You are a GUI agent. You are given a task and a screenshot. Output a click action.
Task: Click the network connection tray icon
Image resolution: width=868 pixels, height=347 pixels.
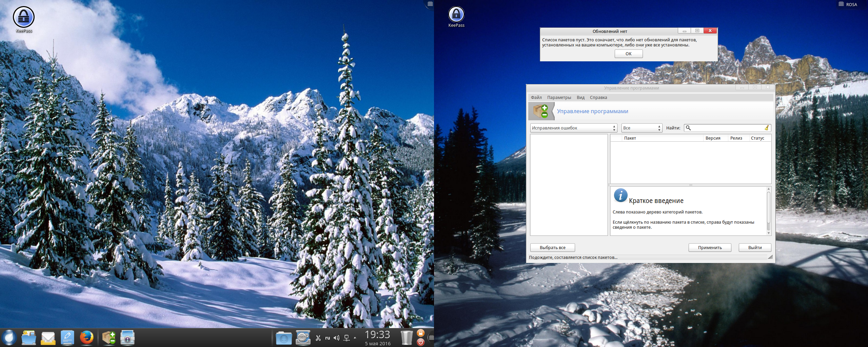coord(347,338)
